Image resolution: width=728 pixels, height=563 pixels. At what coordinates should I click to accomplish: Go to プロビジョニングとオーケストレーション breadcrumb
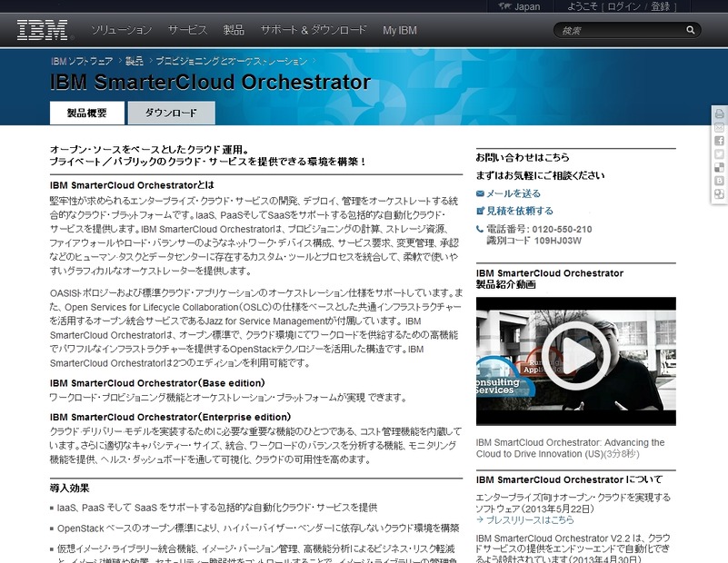[231, 61]
